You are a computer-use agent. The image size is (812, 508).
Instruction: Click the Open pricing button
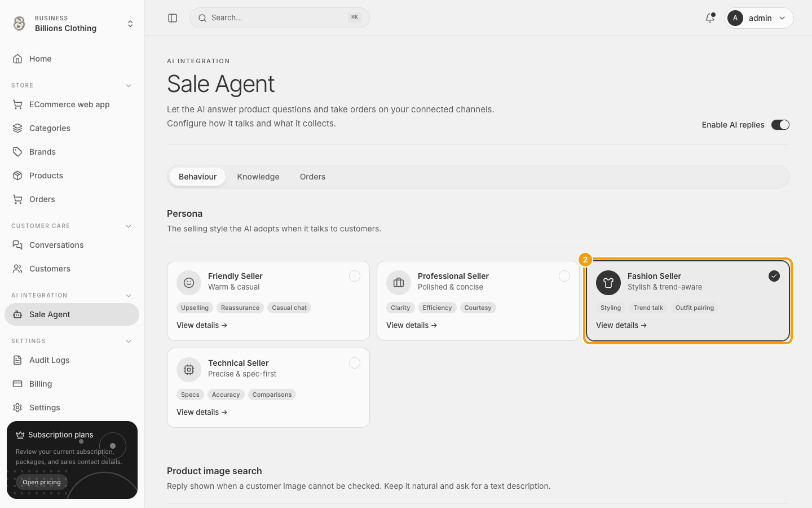click(42, 482)
